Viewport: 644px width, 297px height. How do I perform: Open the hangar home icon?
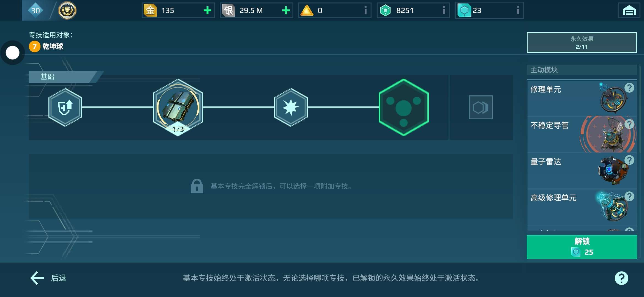coord(629,10)
